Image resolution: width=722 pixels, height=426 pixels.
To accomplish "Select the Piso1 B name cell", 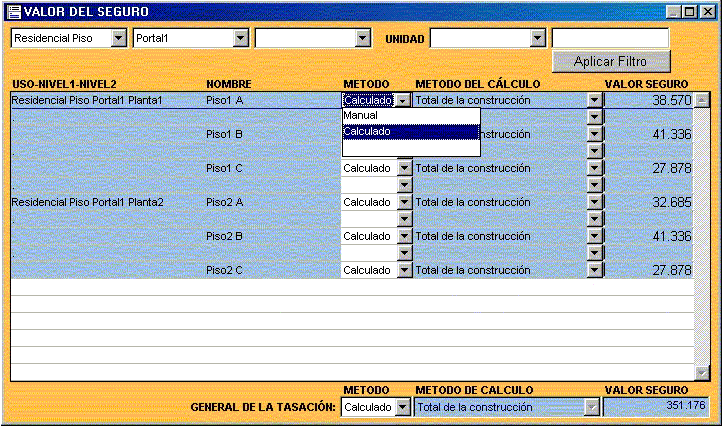I will pyautogui.click(x=224, y=134).
